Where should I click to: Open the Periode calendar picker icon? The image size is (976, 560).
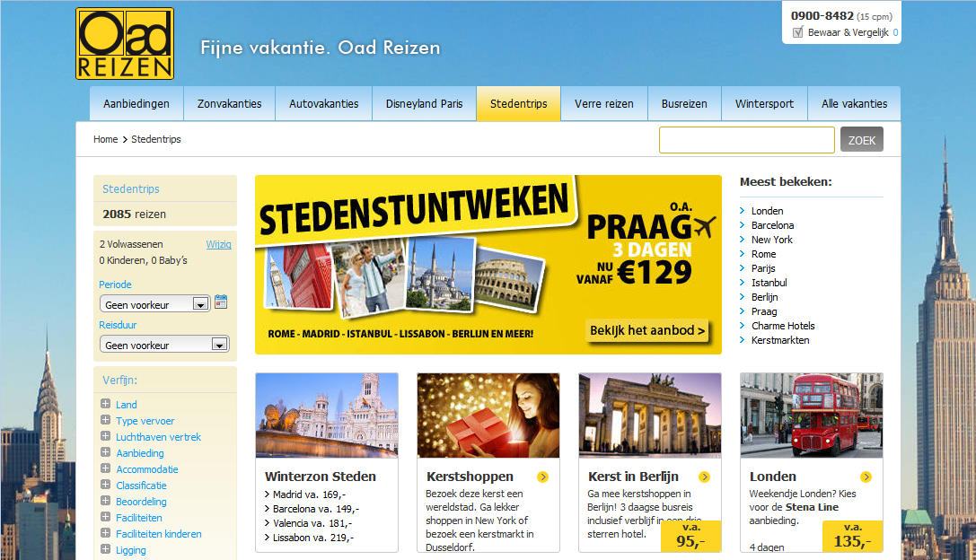tap(221, 302)
